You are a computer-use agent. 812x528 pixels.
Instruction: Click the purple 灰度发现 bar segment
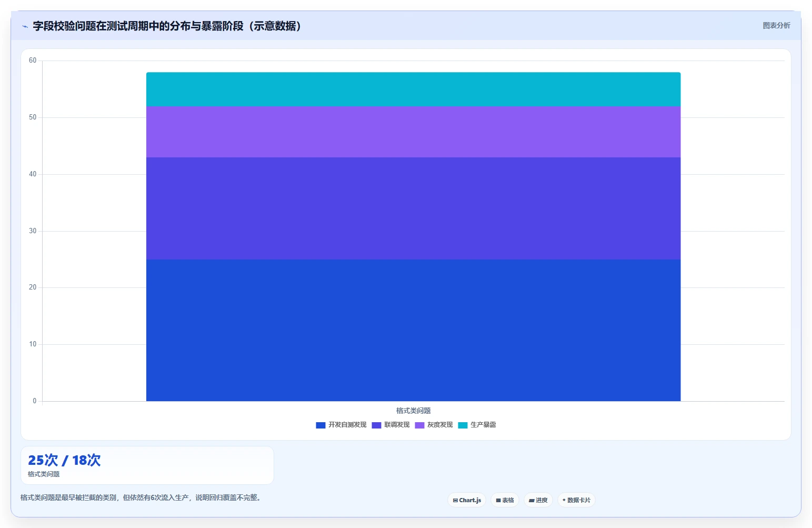tap(413, 132)
